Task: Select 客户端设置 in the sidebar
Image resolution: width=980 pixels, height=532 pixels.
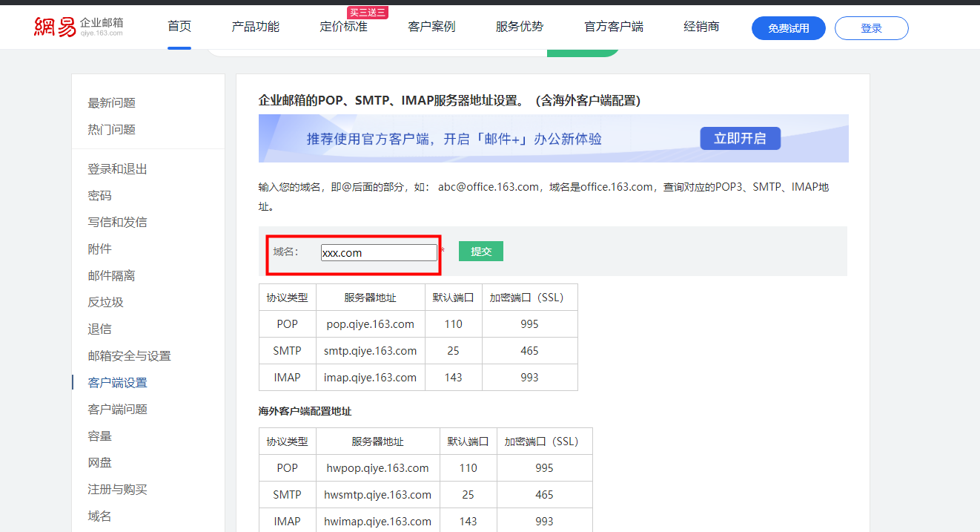Action: pos(117,382)
